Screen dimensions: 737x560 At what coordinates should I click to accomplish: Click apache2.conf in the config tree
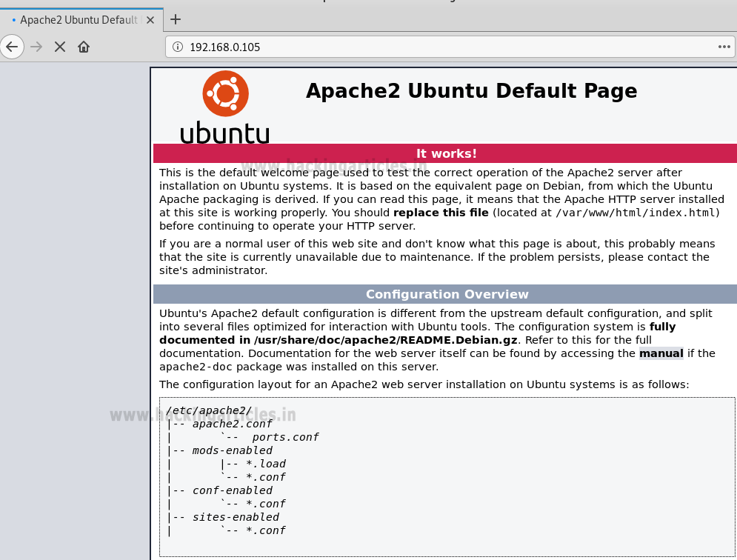(232, 424)
